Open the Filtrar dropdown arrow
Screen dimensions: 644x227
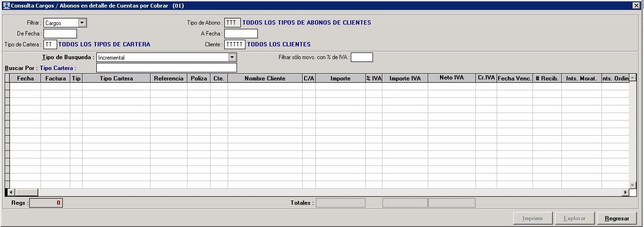(82, 23)
